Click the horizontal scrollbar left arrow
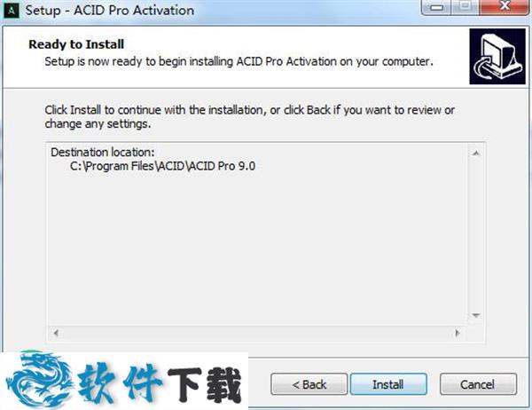532x410 pixels. (56, 333)
